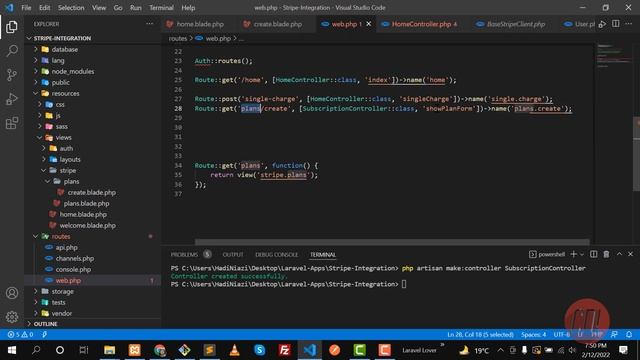
Task: Close the web.php tab
Action: (x=369, y=24)
